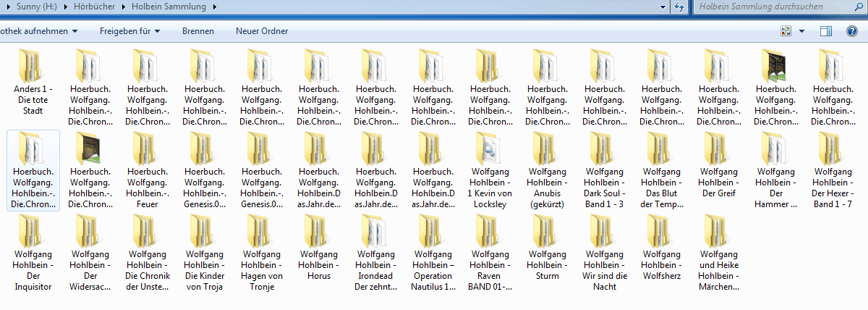Image resolution: width=868 pixels, height=310 pixels.
Task: Open the view options dropdown arrow
Action: pyautogui.click(x=801, y=31)
